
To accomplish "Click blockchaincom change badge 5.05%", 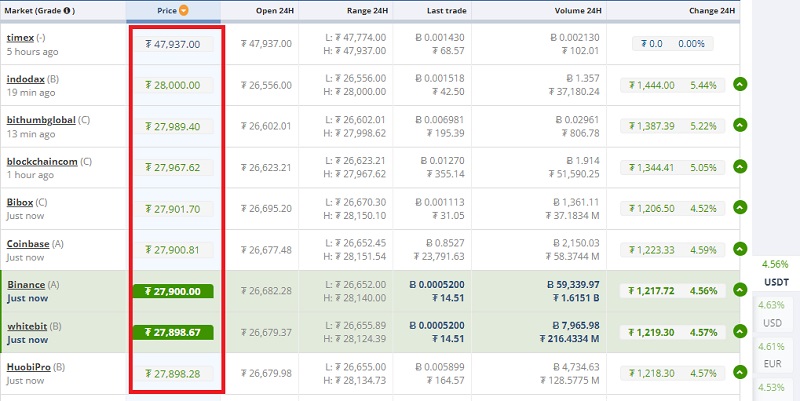I will click(672, 167).
